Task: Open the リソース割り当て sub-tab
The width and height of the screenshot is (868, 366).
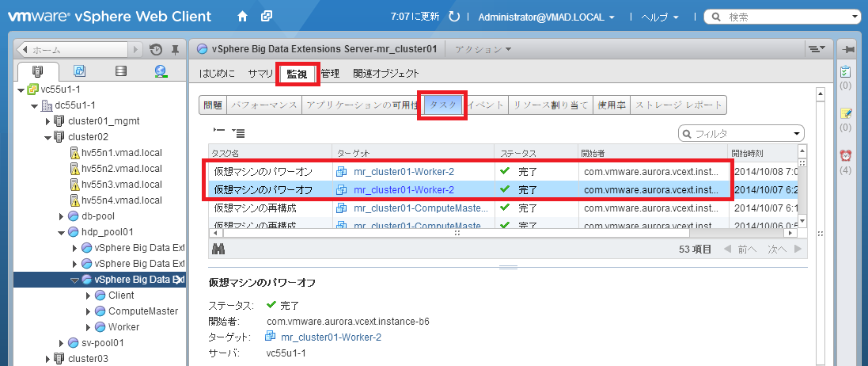Action: [x=550, y=105]
